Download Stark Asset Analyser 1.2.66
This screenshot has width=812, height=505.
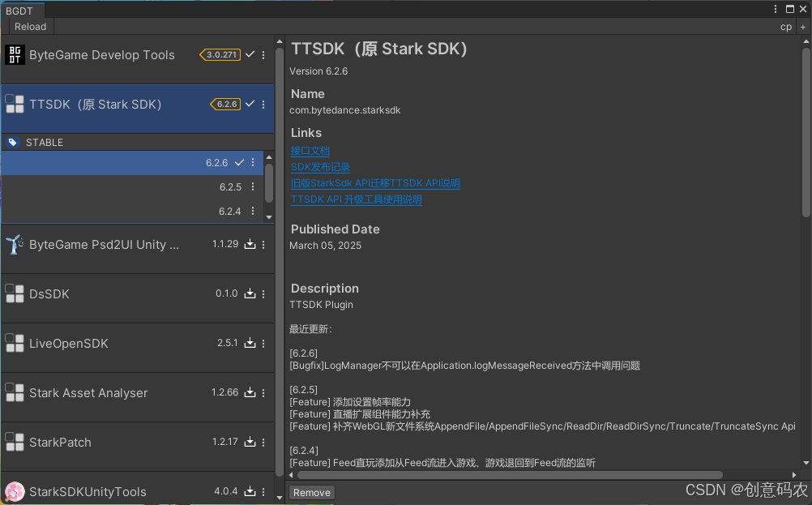click(250, 392)
